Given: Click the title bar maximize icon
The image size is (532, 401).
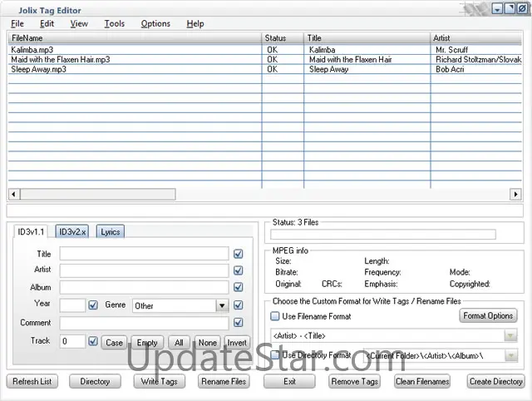Looking at the screenshot, I should [x=510, y=9].
